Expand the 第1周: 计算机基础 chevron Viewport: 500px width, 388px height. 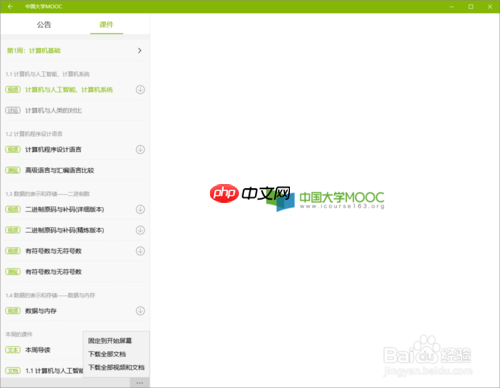coord(140,50)
